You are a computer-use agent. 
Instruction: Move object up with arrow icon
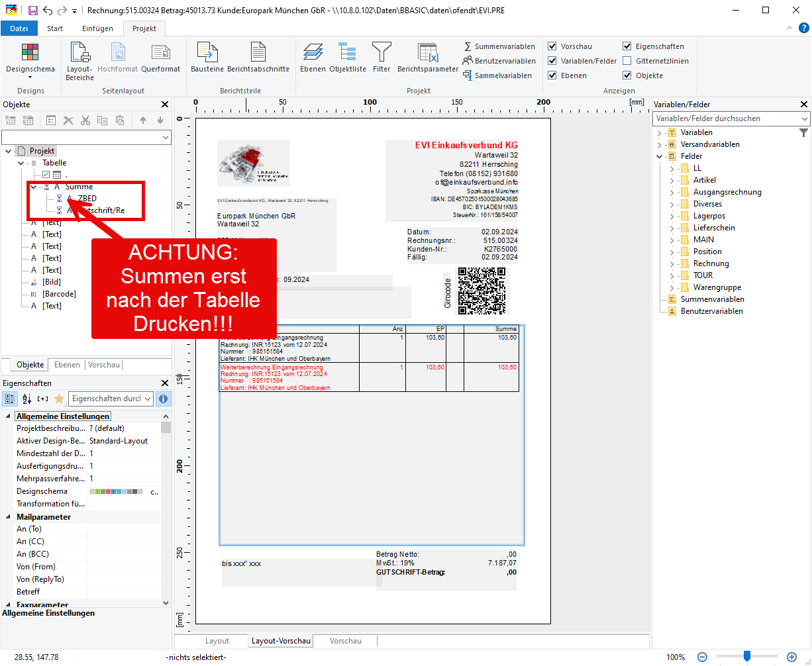(143, 120)
